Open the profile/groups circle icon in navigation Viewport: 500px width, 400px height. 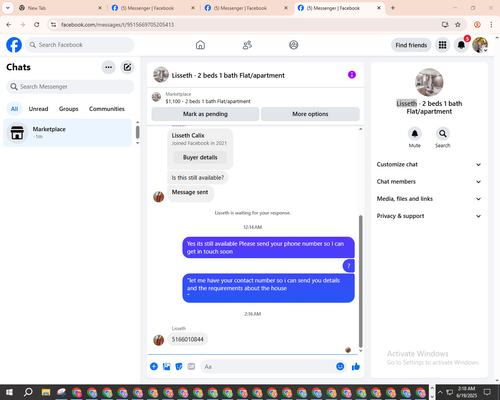(x=294, y=45)
